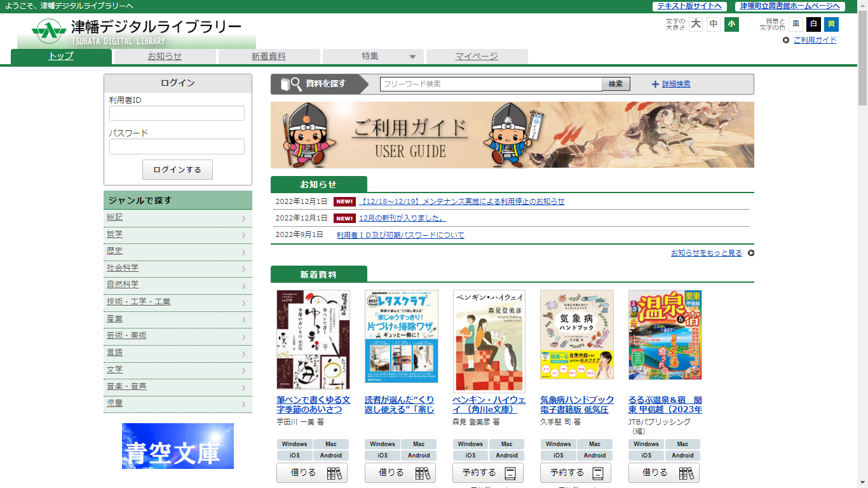Click the arrow icon next to お知らせをもっと見る
Image resolution: width=868 pixels, height=488 pixels.
[x=751, y=253]
